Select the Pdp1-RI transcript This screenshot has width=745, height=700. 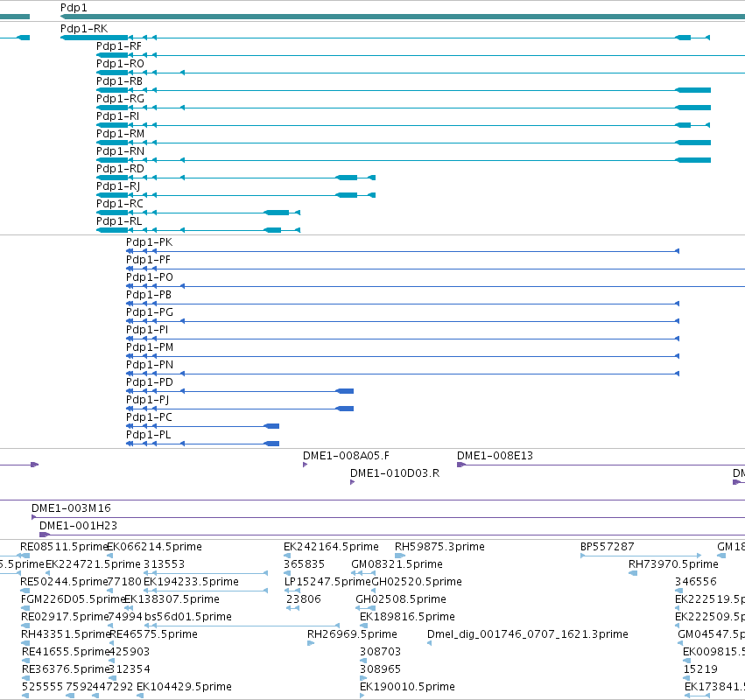coord(118,116)
